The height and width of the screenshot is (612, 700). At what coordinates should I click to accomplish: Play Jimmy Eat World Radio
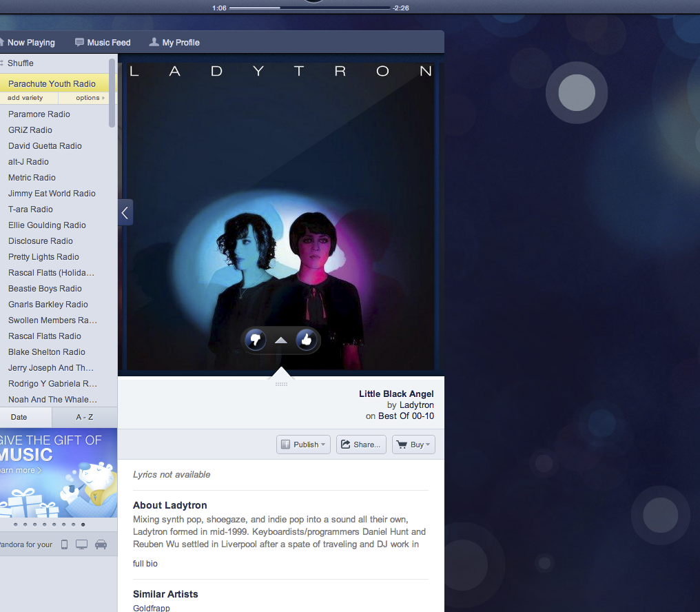point(52,194)
